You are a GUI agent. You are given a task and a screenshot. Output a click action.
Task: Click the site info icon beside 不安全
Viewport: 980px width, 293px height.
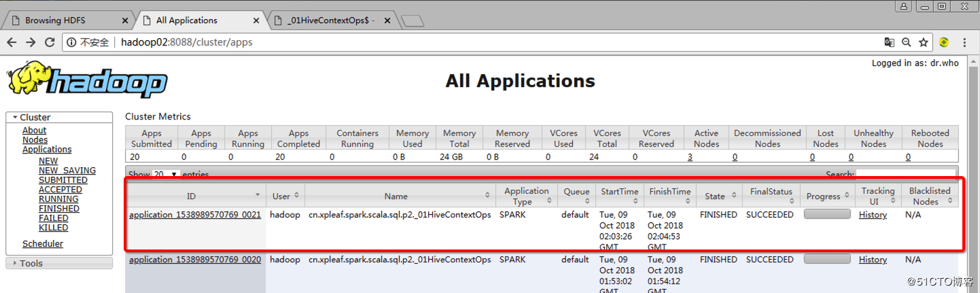[71, 42]
